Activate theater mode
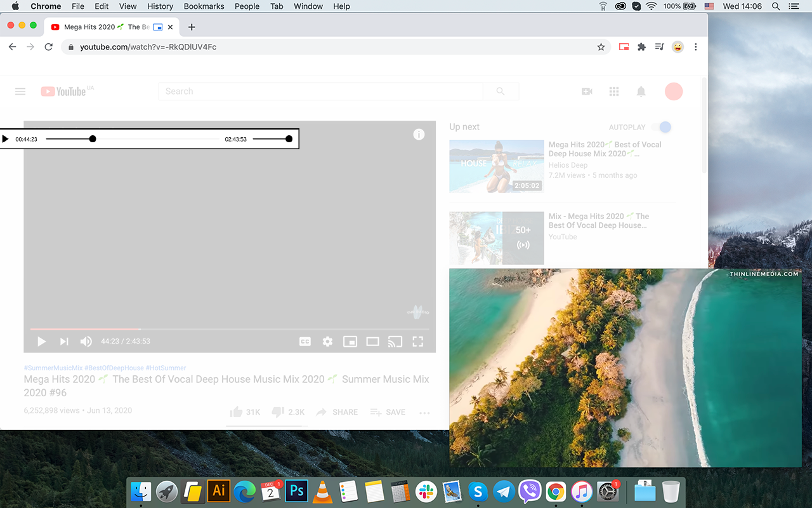 (372, 341)
